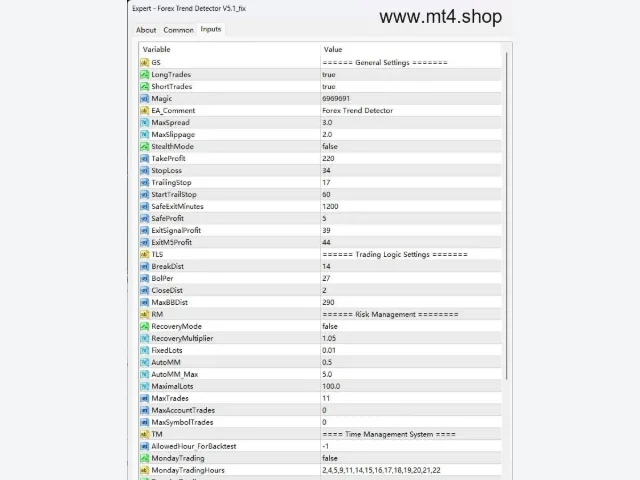The height and width of the screenshot is (480, 640).
Task: Select the MaxSymbolTrades row label
Action: tap(182, 422)
